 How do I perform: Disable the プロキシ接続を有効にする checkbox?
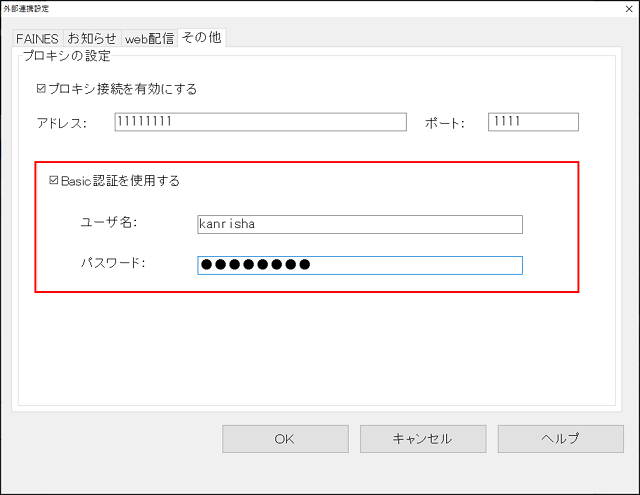click(42, 89)
